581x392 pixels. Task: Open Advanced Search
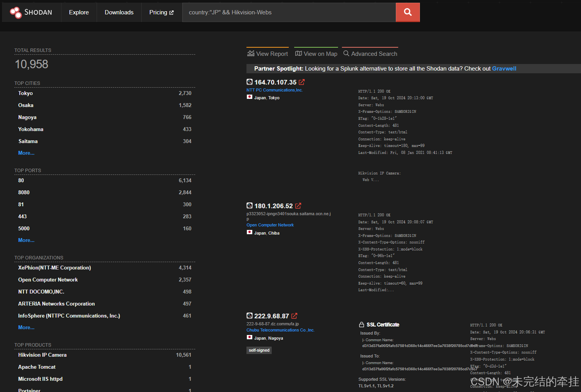[x=370, y=54]
